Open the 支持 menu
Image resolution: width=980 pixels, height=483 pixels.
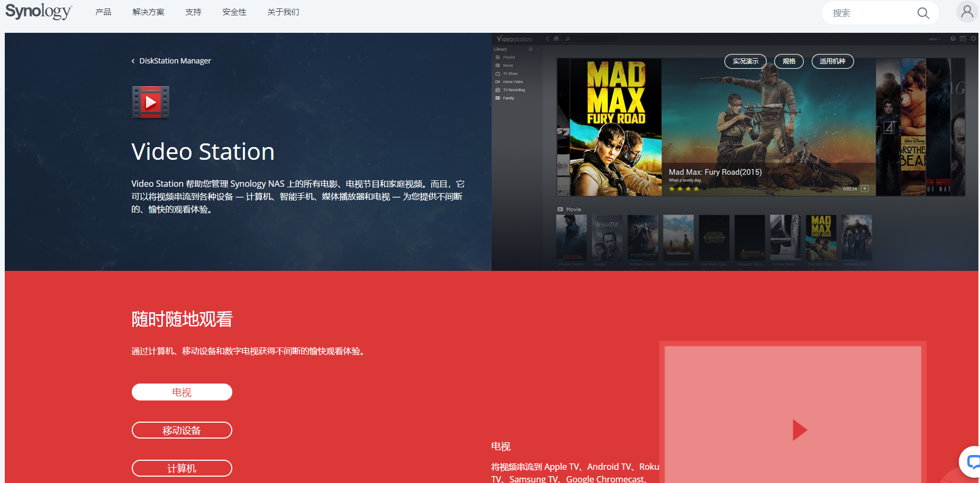tap(193, 12)
